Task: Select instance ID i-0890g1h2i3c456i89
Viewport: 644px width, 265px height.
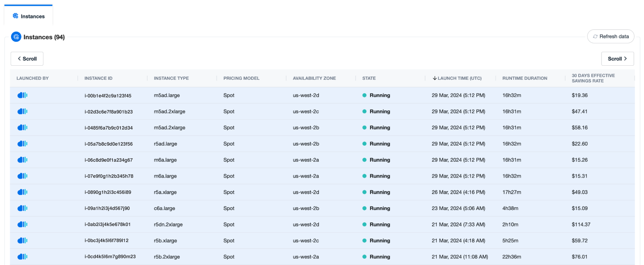Action: pyautogui.click(x=108, y=192)
